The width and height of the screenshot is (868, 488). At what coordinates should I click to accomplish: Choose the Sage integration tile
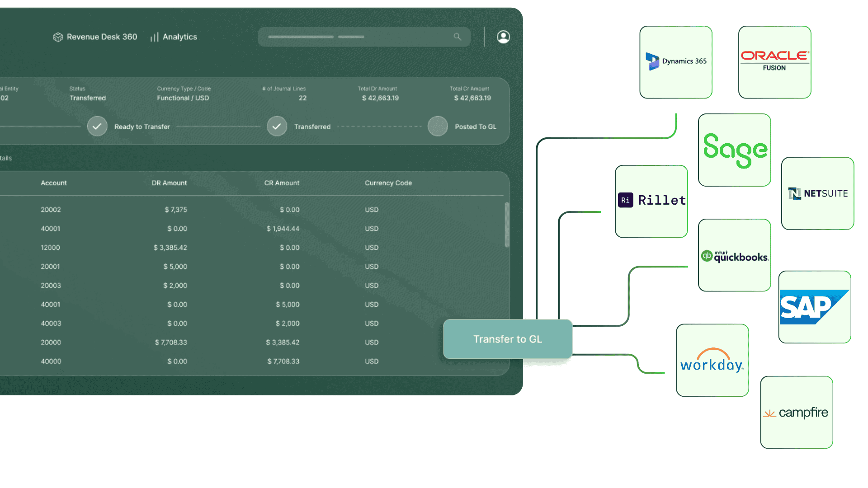734,150
